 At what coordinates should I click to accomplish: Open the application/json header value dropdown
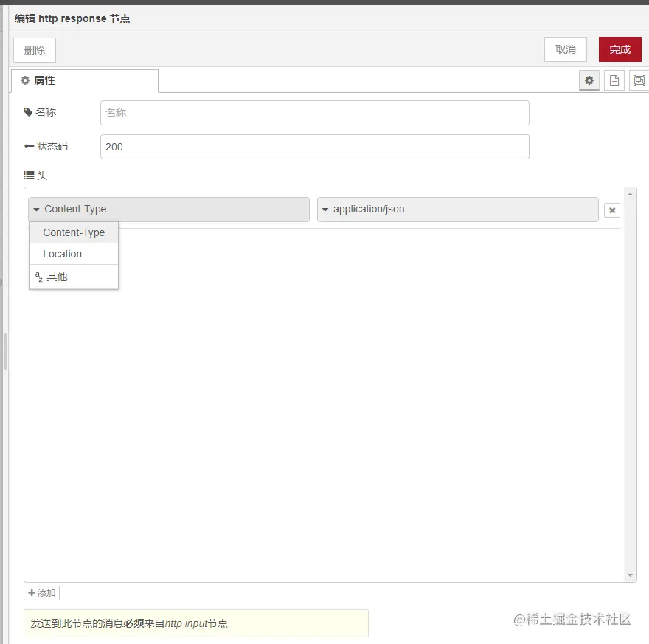point(458,210)
